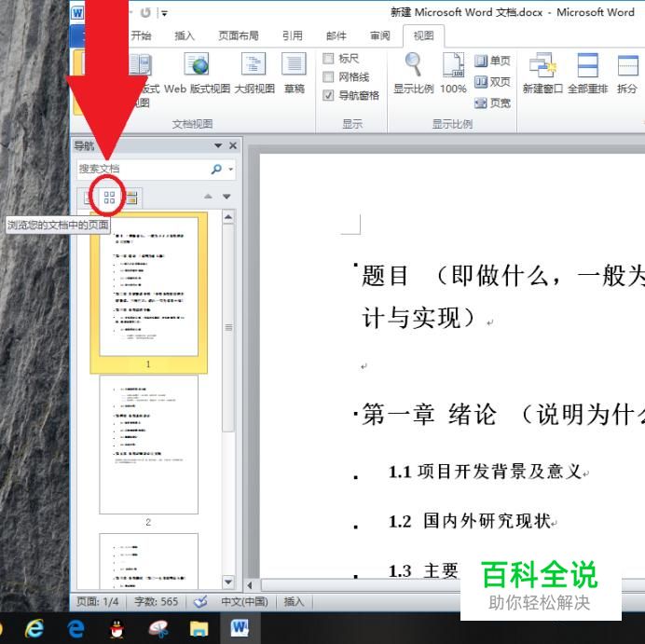Click heading 1.1 项目开发背景及意义
This screenshot has height=644, width=645.
(x=486, y=472)
